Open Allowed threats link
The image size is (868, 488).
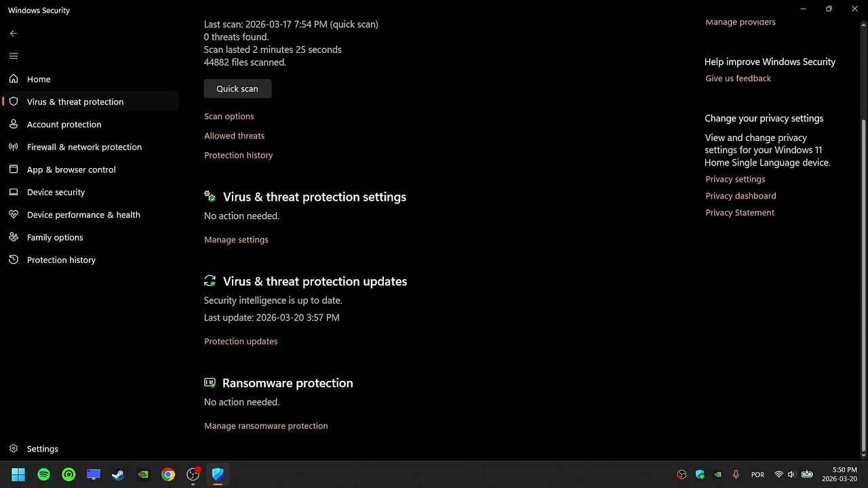[234, 136]
